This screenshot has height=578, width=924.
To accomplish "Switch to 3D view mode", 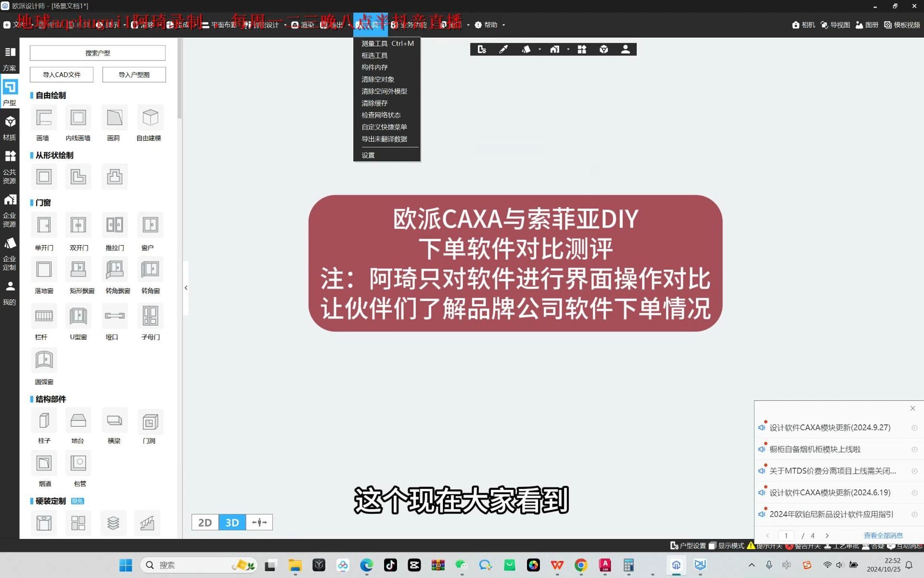I will coord(232,522).
